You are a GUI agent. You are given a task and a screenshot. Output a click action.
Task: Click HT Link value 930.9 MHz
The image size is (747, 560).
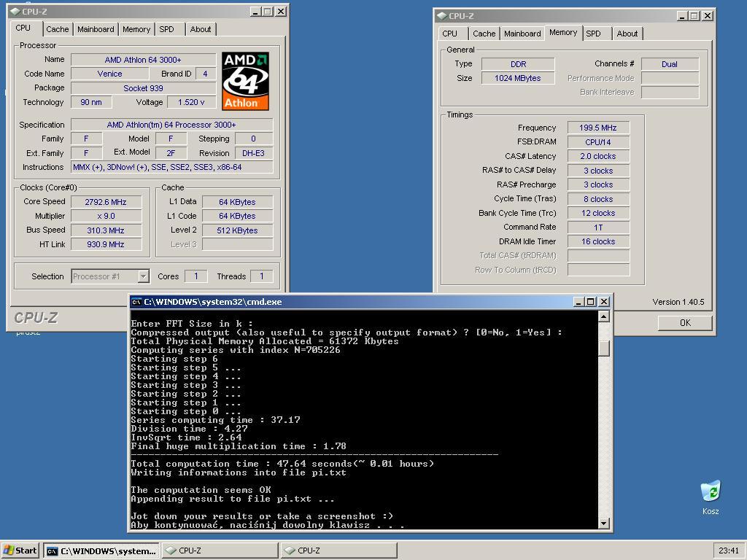point(106,244)
